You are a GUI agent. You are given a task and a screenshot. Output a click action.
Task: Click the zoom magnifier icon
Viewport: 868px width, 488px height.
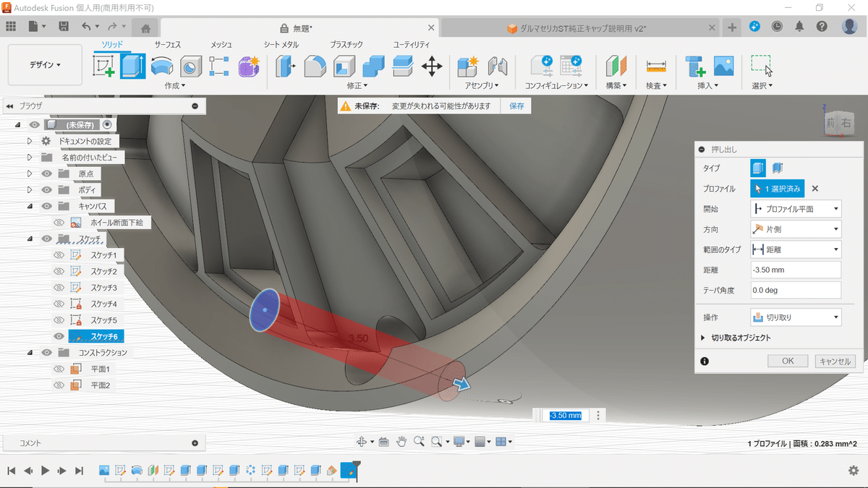[x=419, y=442]
